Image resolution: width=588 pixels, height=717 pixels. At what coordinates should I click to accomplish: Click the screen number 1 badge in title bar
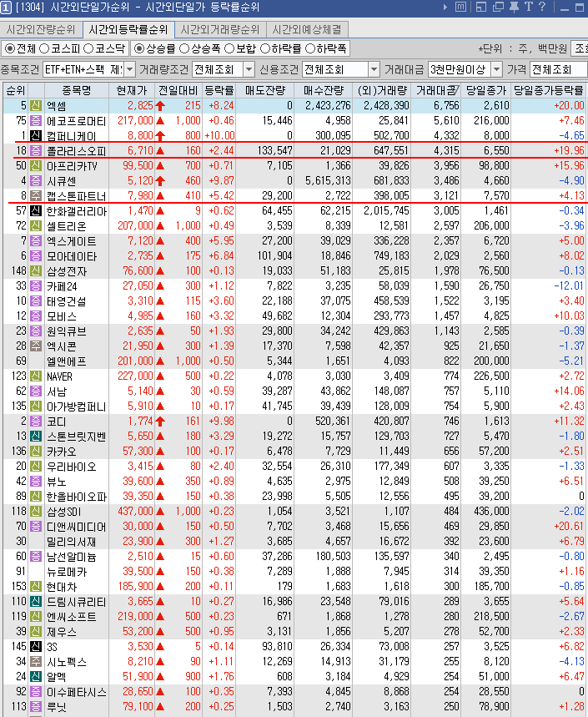(6, 8)
